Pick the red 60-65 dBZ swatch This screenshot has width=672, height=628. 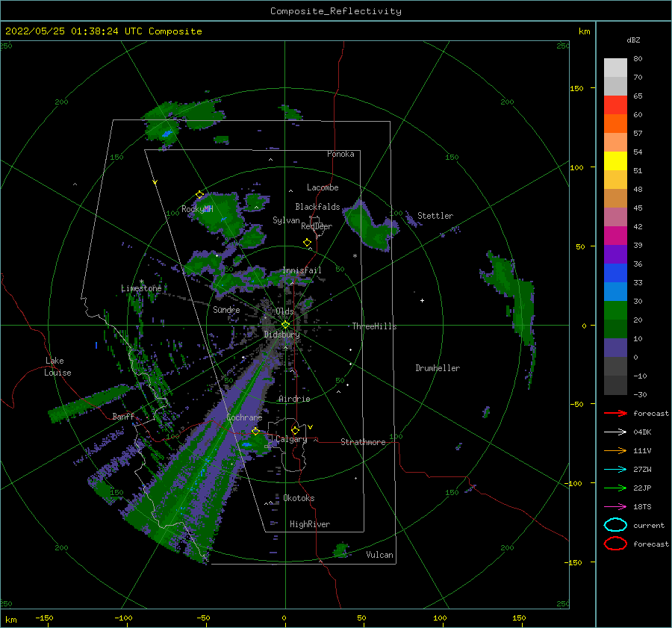(615, 105)
